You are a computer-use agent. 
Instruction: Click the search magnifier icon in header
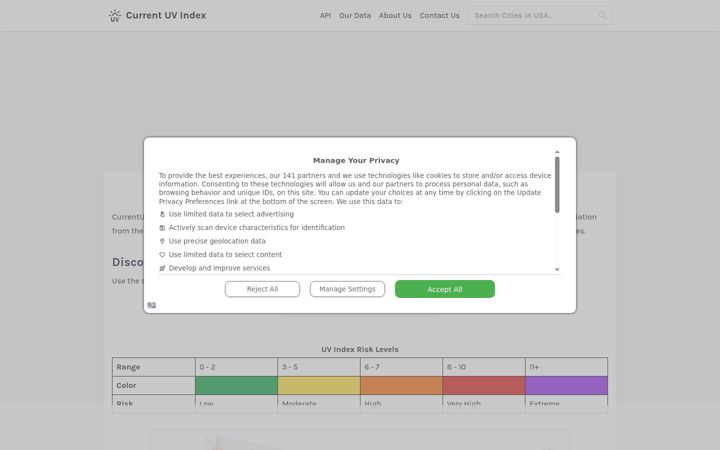tap(602, 16)
